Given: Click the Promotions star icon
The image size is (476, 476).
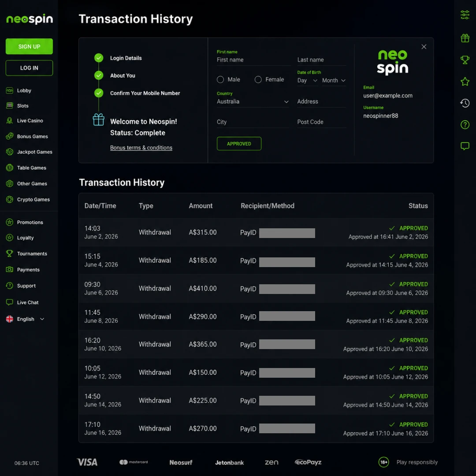Looking at the screenshot, I should click(9, 222).
